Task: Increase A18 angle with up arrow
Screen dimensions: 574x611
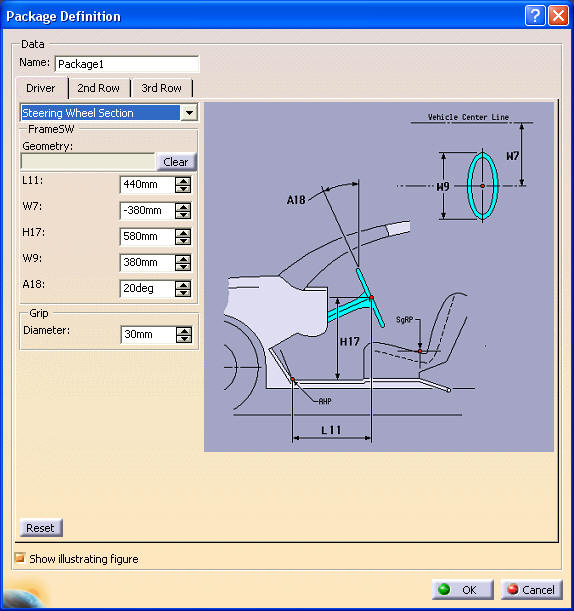Action: (x=183, y=285)
